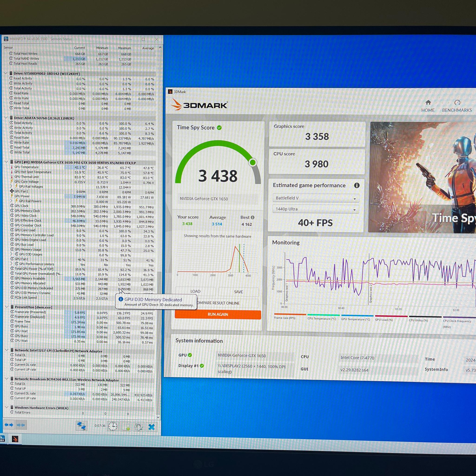Viewport: 476px width, 476px height.
Task: Click the expand layout arrows in HWiNFO toolbar
Action: (x=9, y=425)
